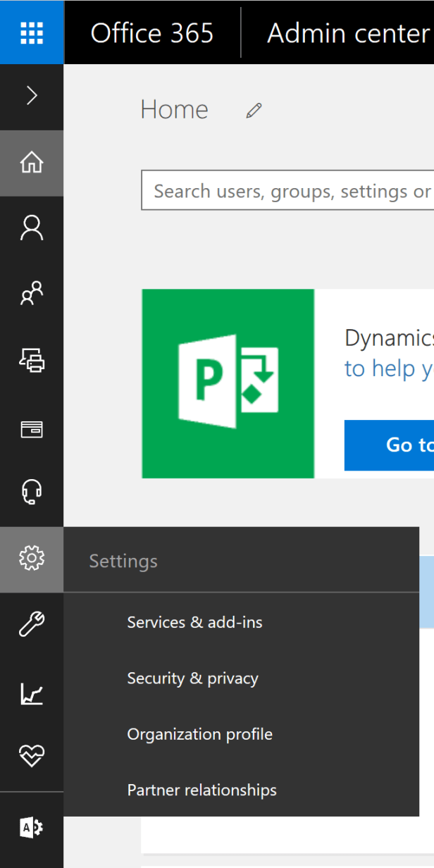Open Services & add-ins settings
434x868 pixels.
(x=194, y=622)
